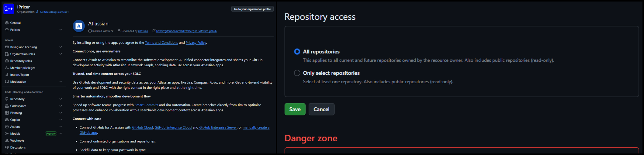Open manually create a GitHub app link
This screenshot has height=155, width=644.
[256, 127]
